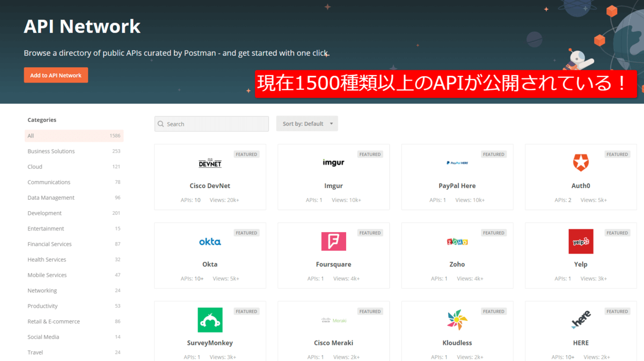644x361 pixels.
Task: Click the SurveyMonkey green logo
Action: [210, 320]
